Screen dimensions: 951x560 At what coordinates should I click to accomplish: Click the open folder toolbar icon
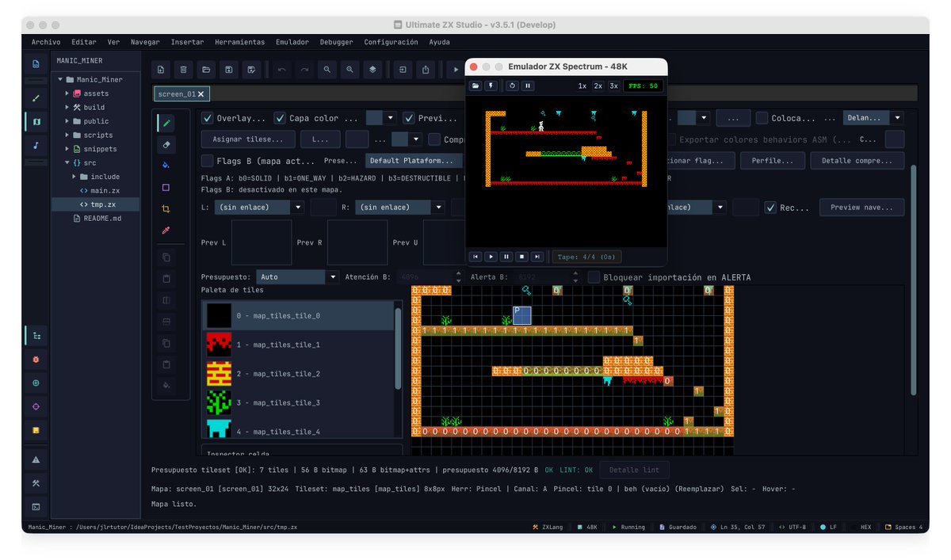[x=206, y=70]
